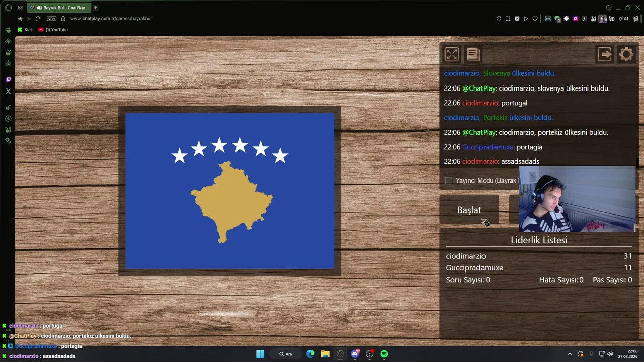This screenshot has width=644, height=362.
Task: Toggle the VPN badge in address bar
Action: point(51,19)
